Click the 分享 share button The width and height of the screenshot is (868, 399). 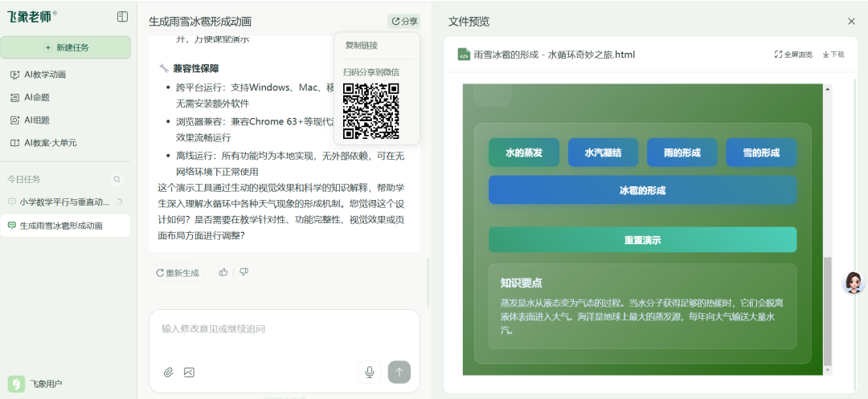click(x=404, y=22)
